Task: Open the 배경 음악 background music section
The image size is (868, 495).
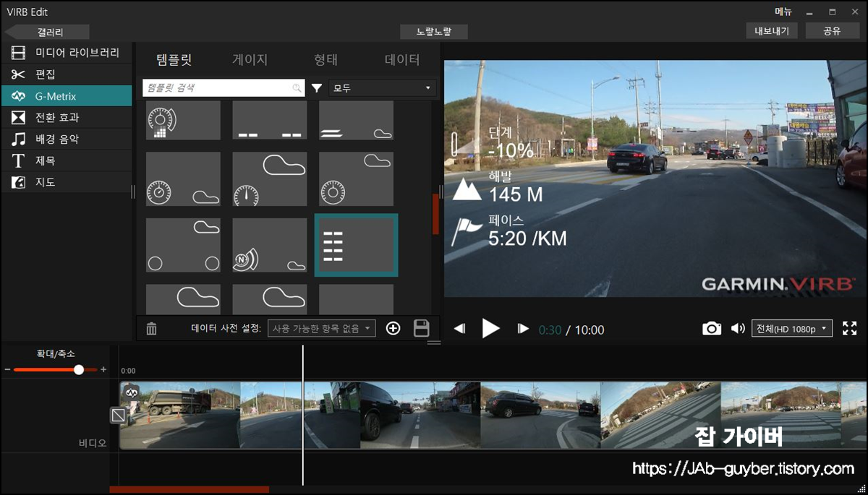Action: (66, 139)
